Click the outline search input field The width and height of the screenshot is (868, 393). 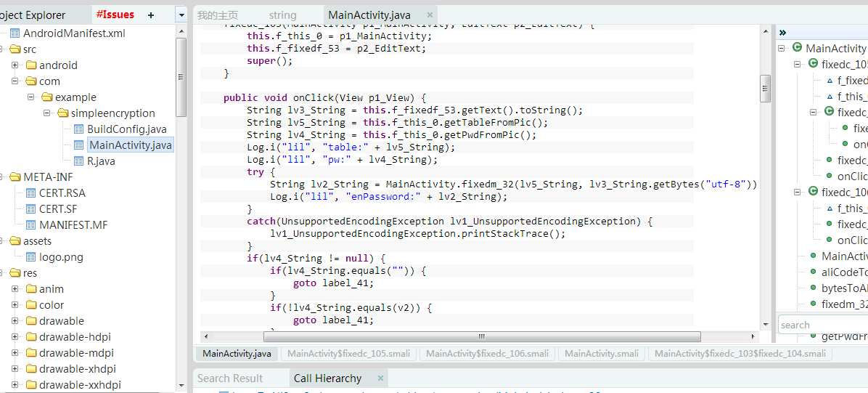click(x=822, y=325)
